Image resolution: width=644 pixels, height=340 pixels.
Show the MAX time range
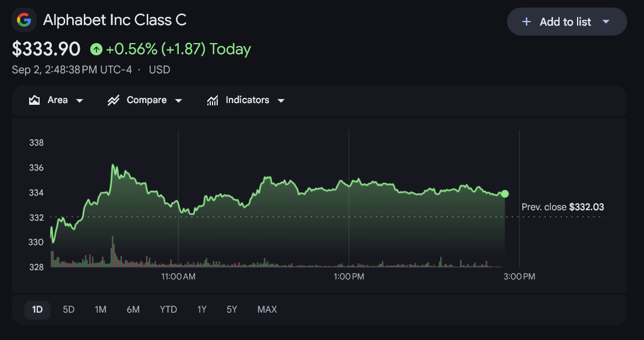(267, 310)
